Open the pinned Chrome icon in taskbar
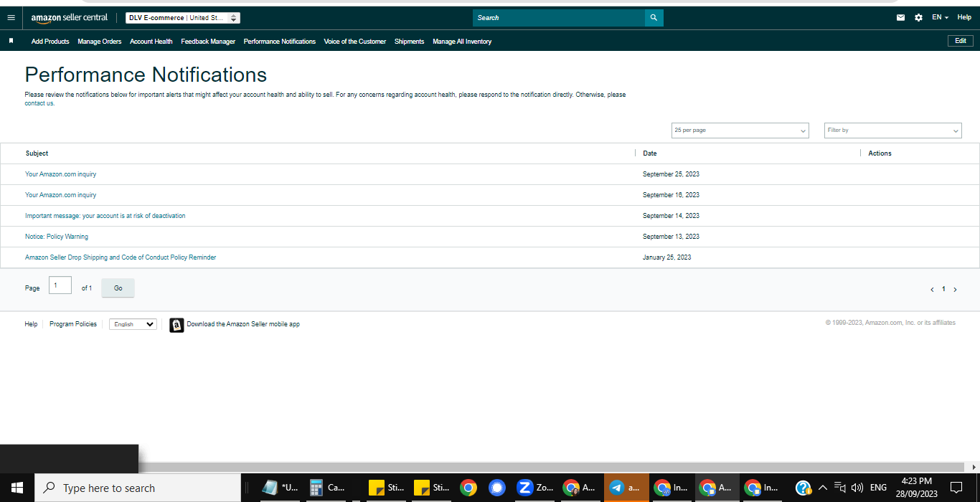The image size is (980, 502). point(468,488)
